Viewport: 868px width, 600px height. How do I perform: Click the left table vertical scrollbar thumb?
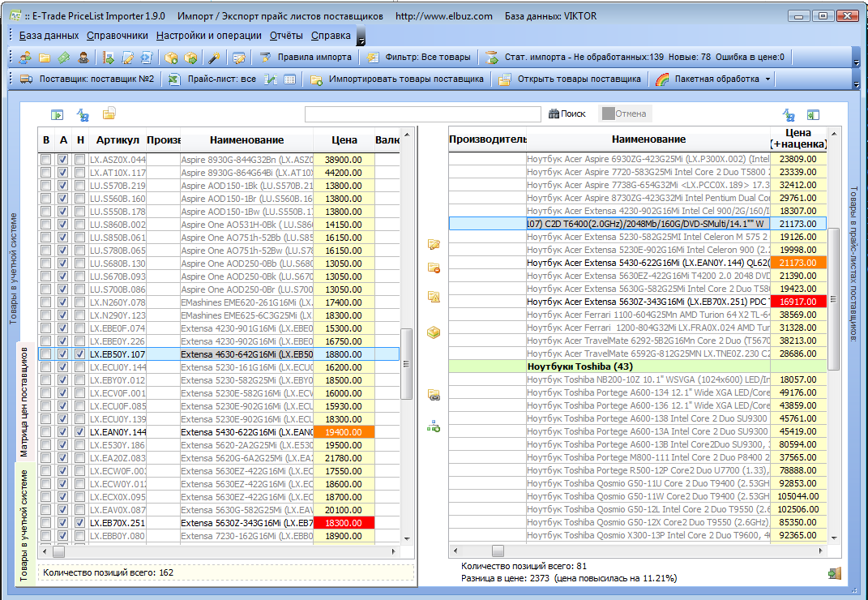(406, 364)
